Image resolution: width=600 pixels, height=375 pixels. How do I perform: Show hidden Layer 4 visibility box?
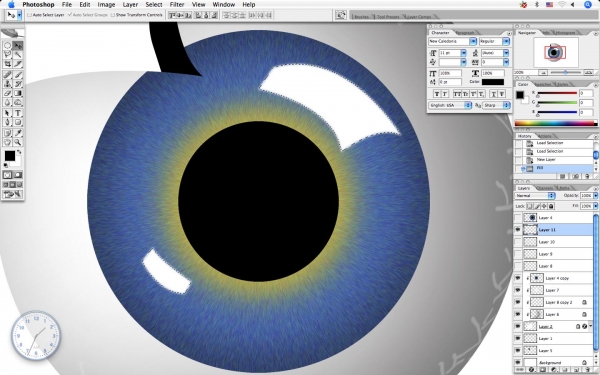[x=518, y=218]
